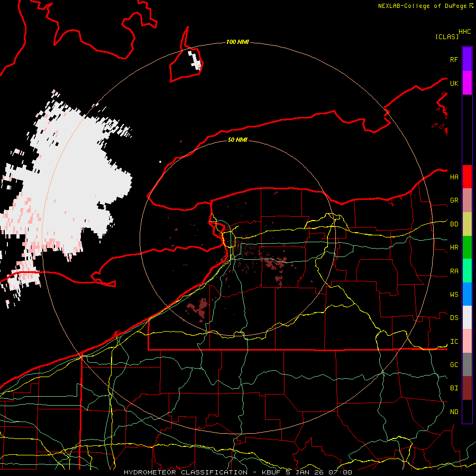Click the UK legend label

[x=454, y=83]
